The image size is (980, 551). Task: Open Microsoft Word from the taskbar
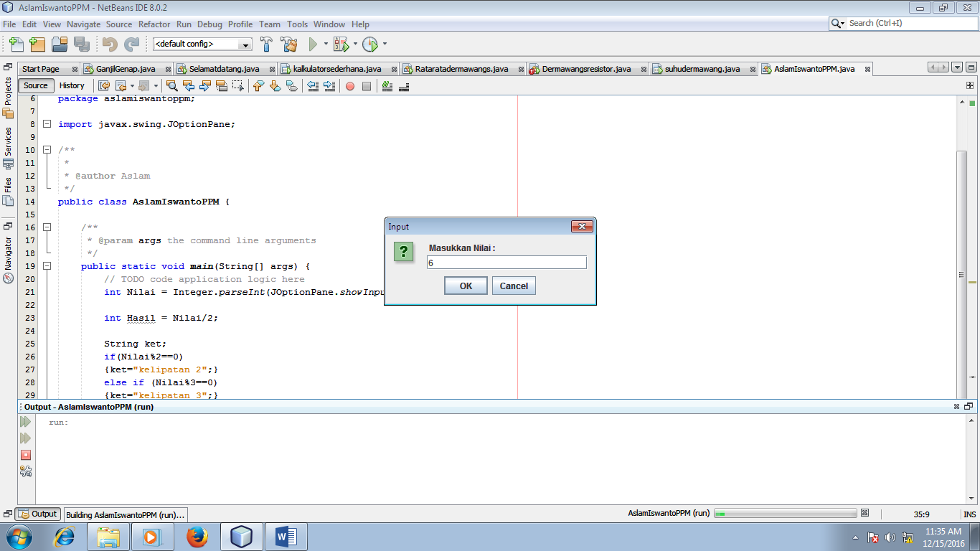tap(286, 536)
